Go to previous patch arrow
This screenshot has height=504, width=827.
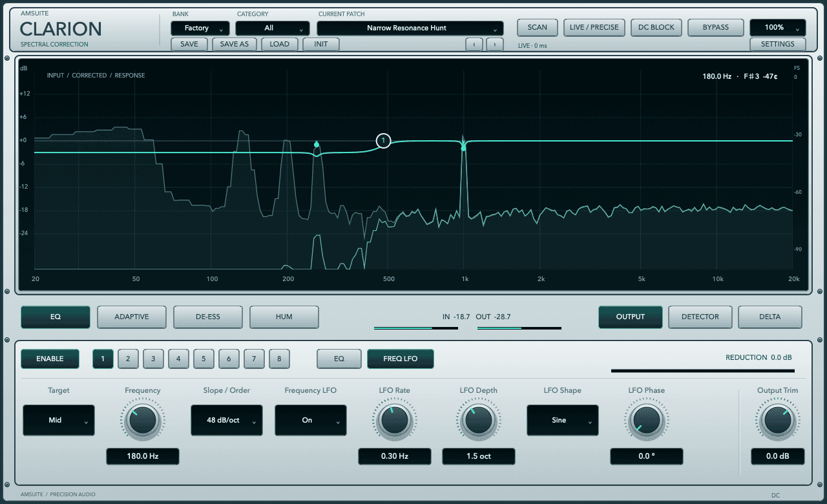pyautogui.click(x=474, y=45)
